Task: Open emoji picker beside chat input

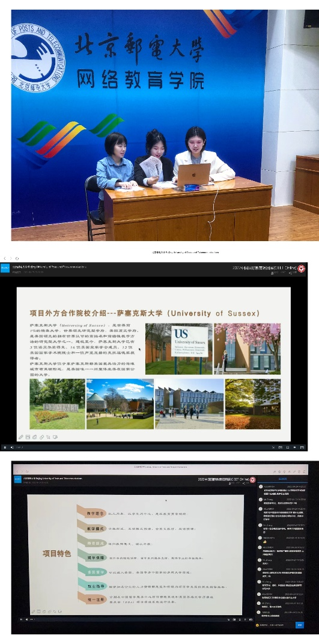Action: (x=257, y=625)
